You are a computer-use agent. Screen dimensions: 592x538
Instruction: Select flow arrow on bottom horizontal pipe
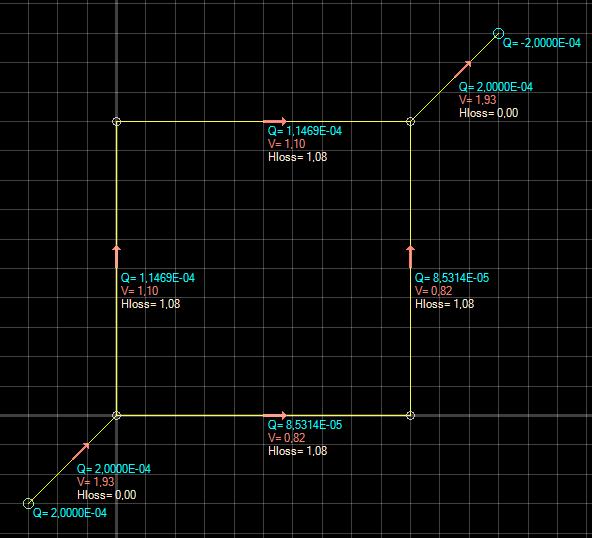(275, 415)
